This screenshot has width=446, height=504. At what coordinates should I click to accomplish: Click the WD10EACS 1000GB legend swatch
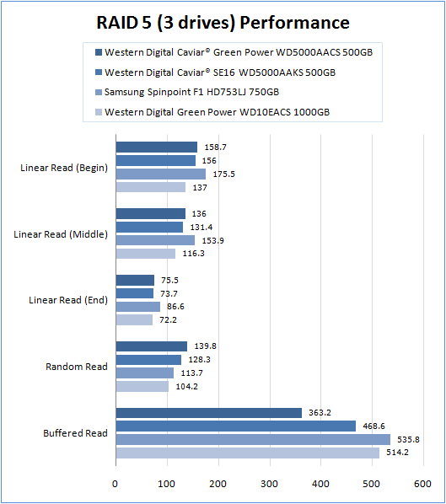click(x=99, y=112)
